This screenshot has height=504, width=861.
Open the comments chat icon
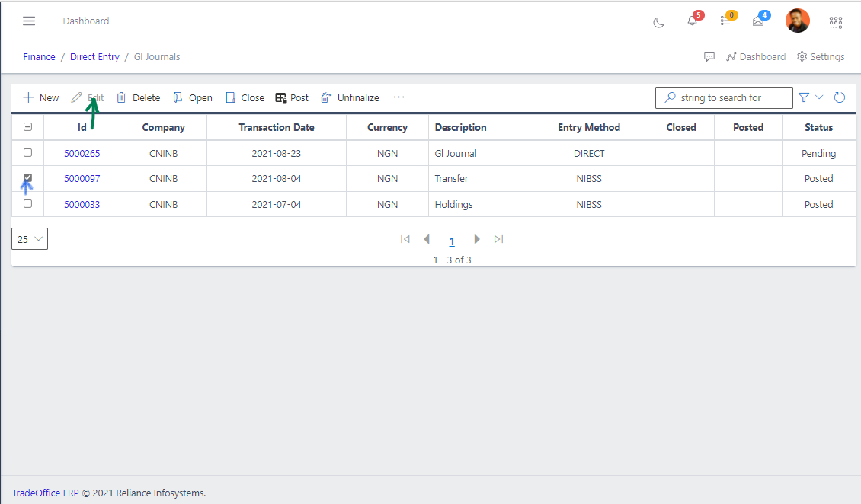pos(709,56)
